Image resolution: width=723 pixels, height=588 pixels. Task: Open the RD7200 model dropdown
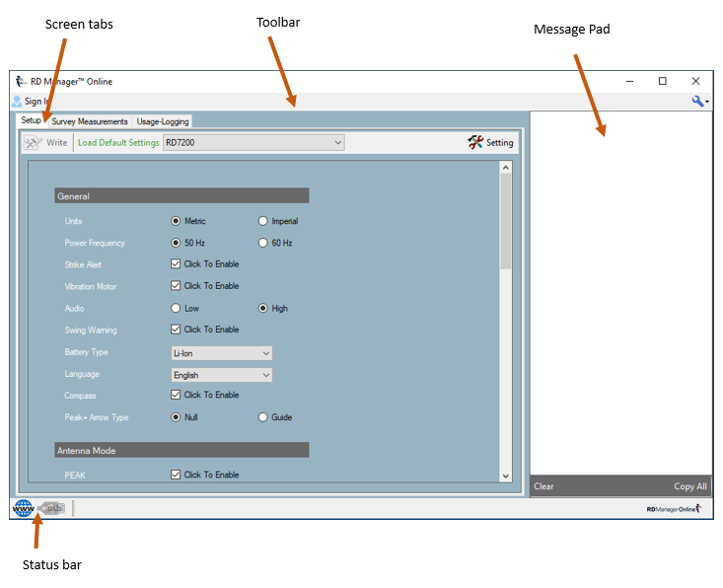(253, 142)
